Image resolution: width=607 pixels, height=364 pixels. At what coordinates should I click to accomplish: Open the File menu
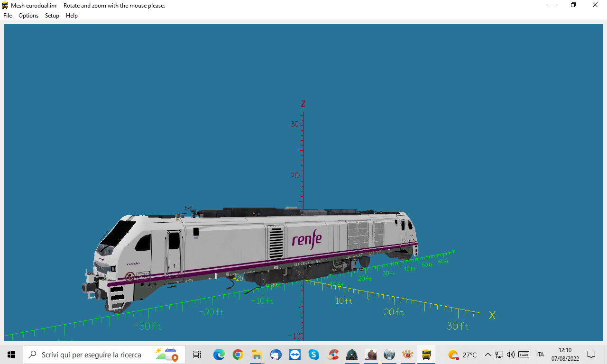(8, 16)
